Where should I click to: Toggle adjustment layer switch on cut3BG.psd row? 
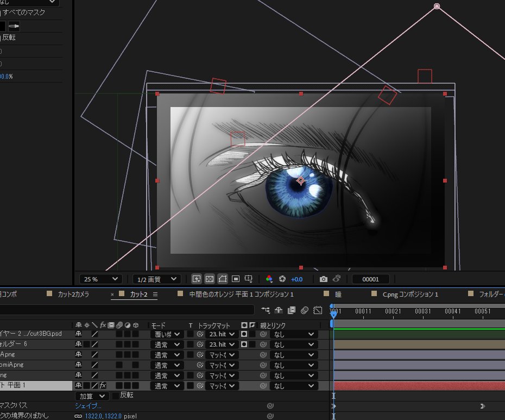coord(128,334)
